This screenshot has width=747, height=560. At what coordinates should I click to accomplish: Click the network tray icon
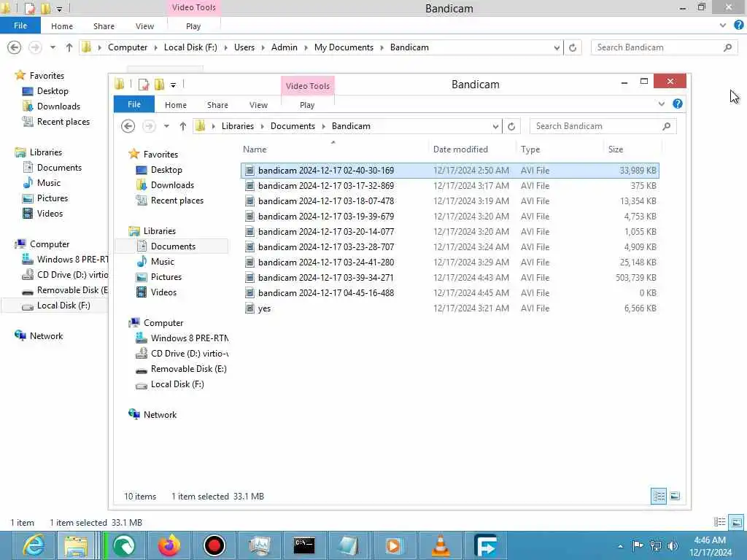pyautogui.click(x=656, y=545)
